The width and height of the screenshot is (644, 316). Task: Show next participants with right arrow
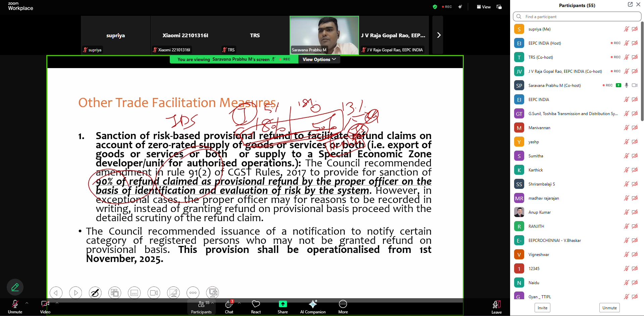(438, 35)
